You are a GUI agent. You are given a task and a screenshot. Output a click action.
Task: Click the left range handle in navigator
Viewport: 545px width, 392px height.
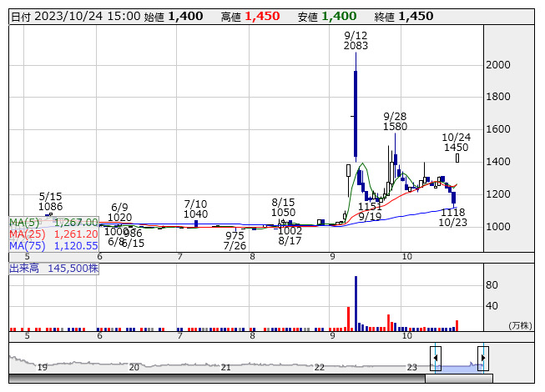point(435,359)
